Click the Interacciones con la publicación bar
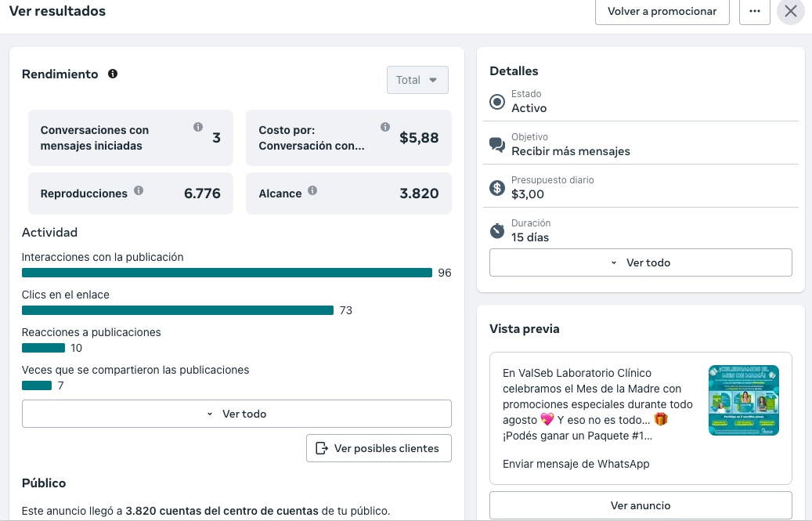 (227, 273)
